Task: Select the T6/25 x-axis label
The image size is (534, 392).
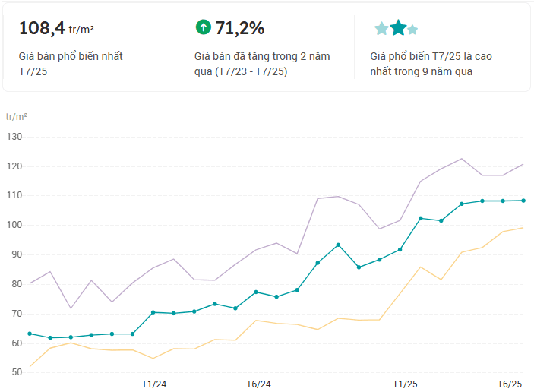Action: pyautogui.click(x=510, y=384)
